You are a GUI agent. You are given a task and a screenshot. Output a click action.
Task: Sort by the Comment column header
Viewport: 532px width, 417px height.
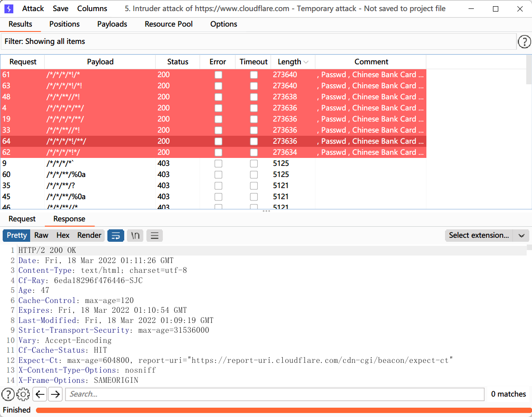pos(371,62)
